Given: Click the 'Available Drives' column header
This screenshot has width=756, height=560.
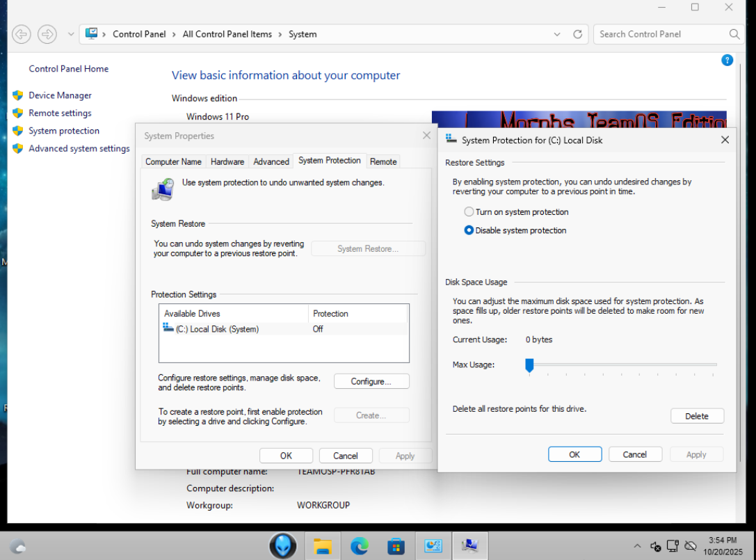Looking at the screenshot, I should coord(234,314).
